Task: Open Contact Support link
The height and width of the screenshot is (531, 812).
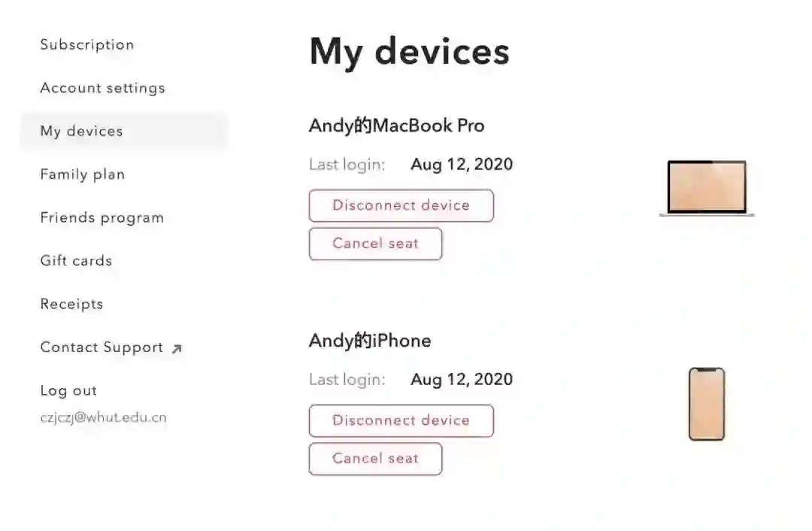Action: (101, 347)
